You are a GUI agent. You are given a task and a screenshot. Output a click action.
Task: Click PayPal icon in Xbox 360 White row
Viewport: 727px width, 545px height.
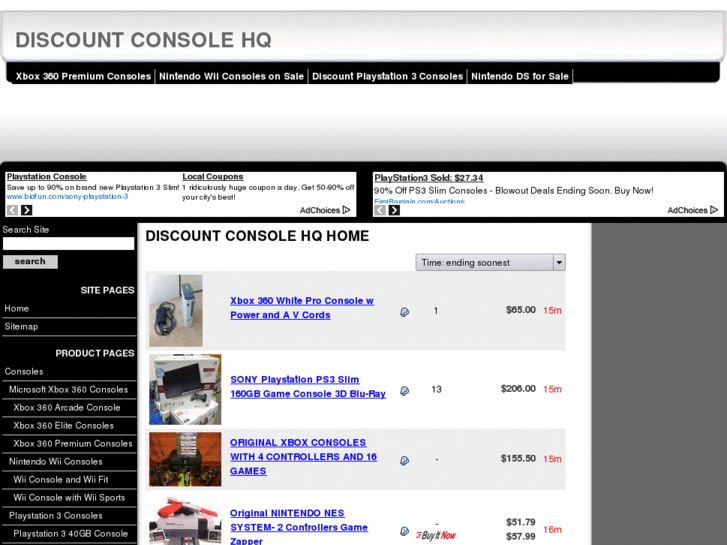pyautogui.click(x=404, y=312)
